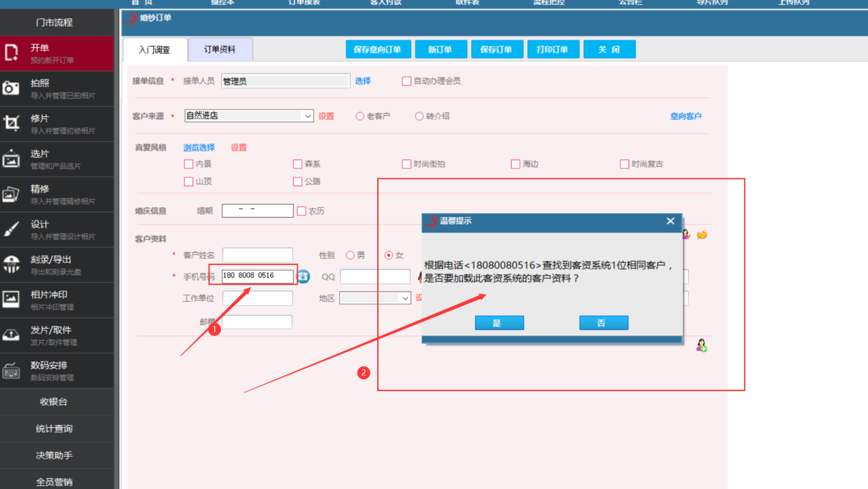Click the telephone icon beside phone number field
Image resolution: width=868 pixels, height=489 pixels.
tap(303, 277)
